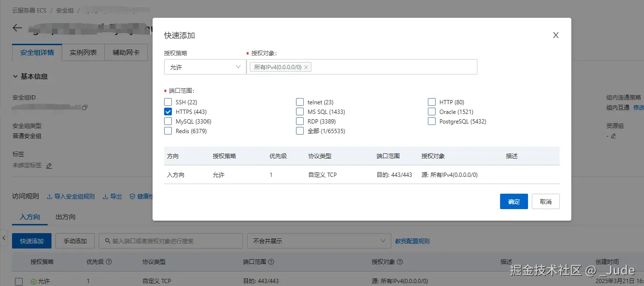
Task: Collapse the left sidebar arrow handle
Action: click(4, 237)
